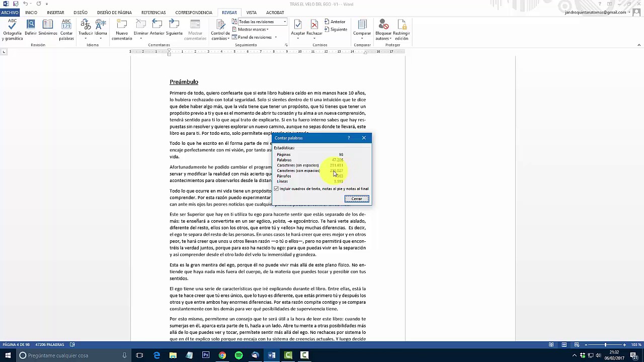
Task: Switch to DISEÑO DE PÁGINA tab
Action: (x=114, y=13)
